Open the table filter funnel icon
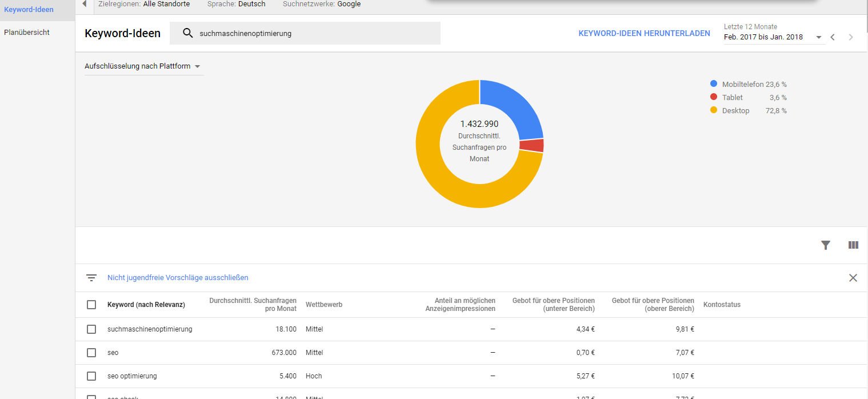Screen dimensions: 868x399 [x=825, y=245]
